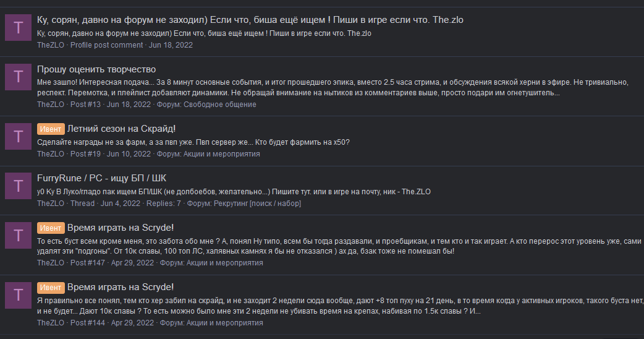Click the 'Ивент' tag on the Post #147 result

(x=51, y=228)
